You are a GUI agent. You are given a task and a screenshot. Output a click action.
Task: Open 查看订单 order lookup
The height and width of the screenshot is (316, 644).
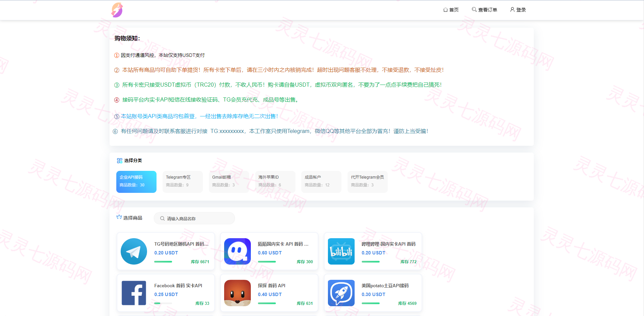click(484, 10)
